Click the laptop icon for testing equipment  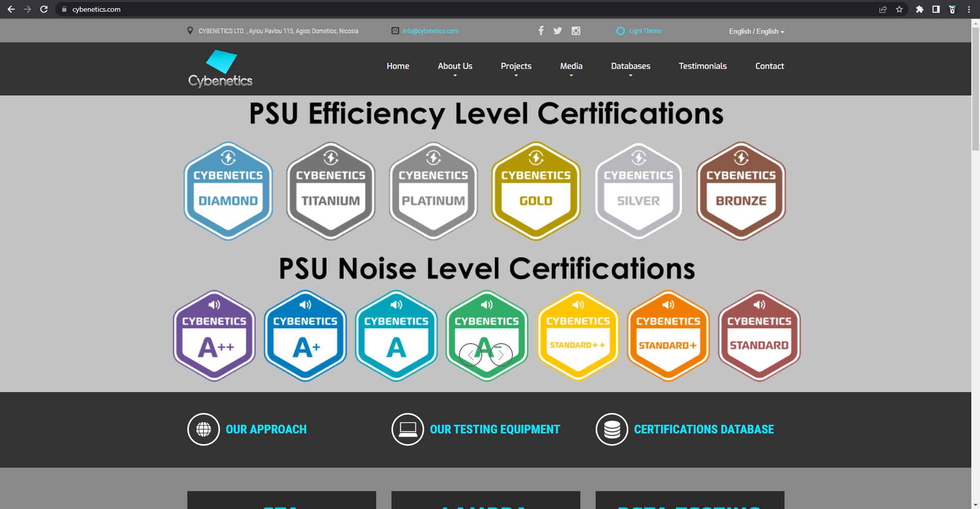[x=408, y=429]
